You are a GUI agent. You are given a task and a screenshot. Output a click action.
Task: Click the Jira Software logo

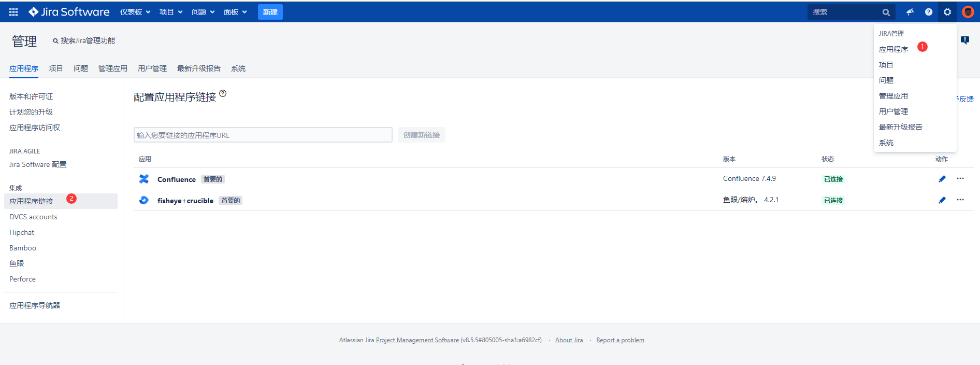(x=69, y=12)
